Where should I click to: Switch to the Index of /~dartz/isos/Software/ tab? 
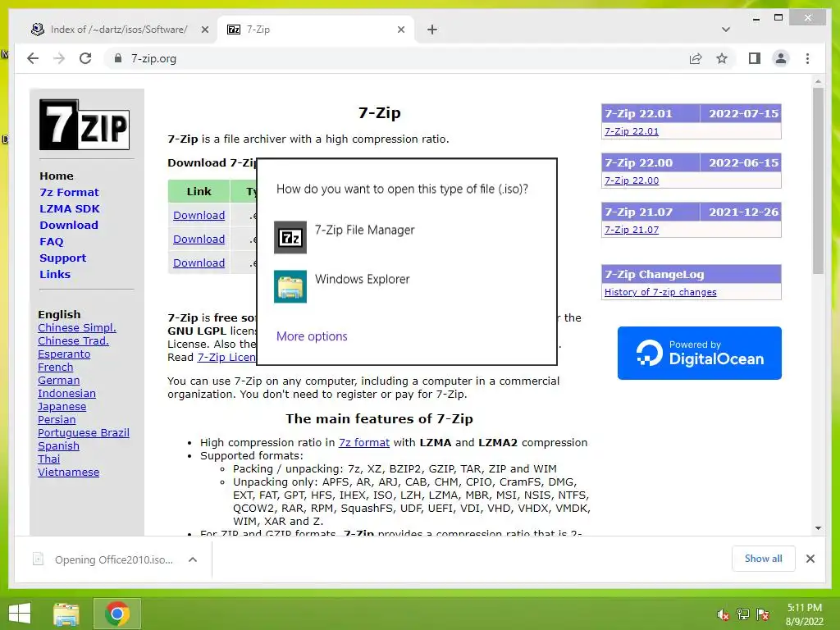118,30
